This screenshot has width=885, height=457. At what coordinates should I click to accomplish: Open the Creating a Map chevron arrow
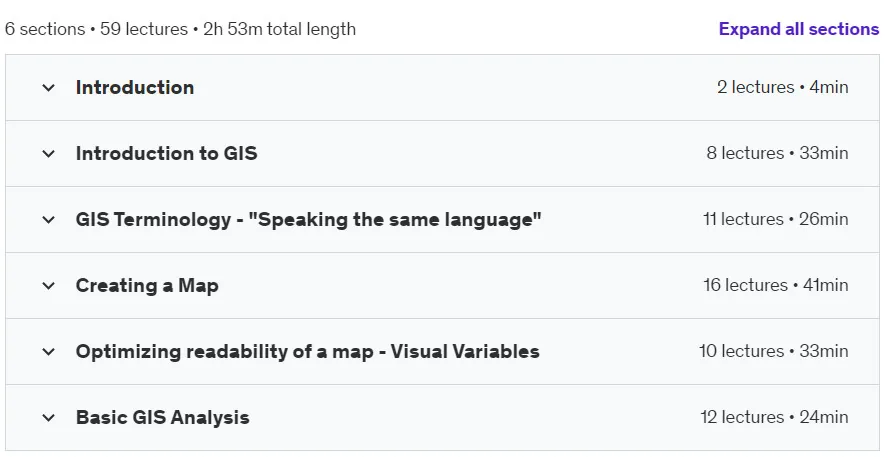(49, 286)
